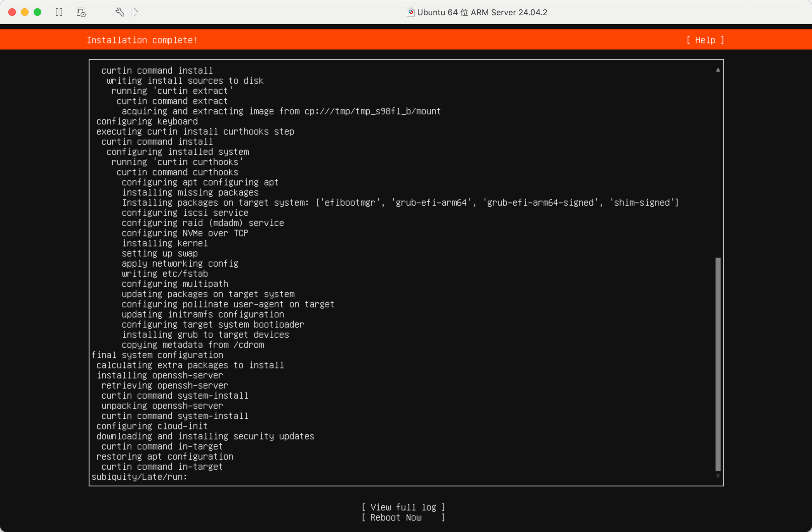812x532 pixels.
Task: Click the log scrollbar thumb
Action: [718, 364]
